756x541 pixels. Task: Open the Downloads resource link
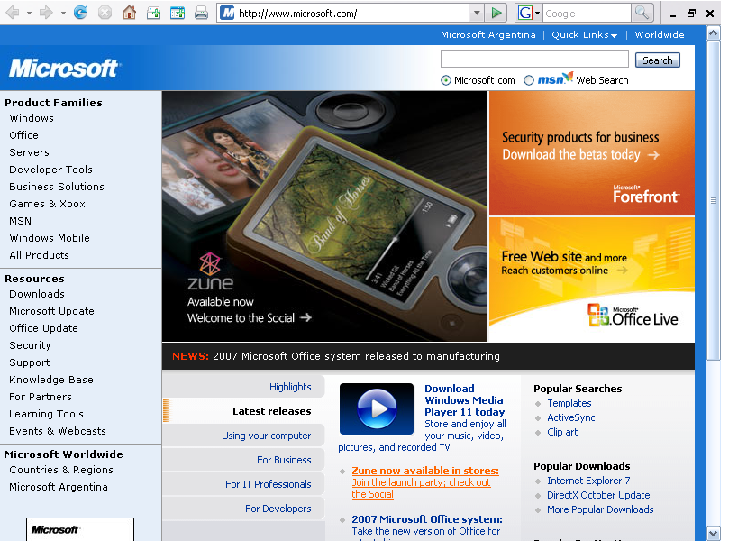(x=37, y=294)
